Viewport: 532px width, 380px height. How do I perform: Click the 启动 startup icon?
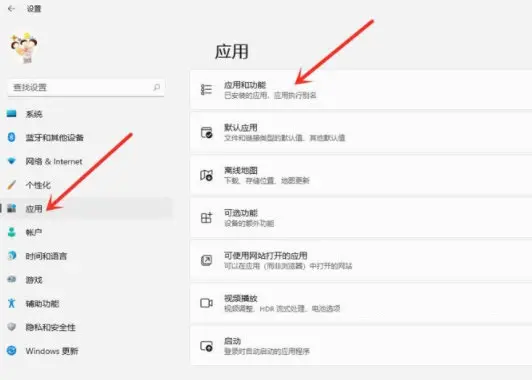point(206,346)
